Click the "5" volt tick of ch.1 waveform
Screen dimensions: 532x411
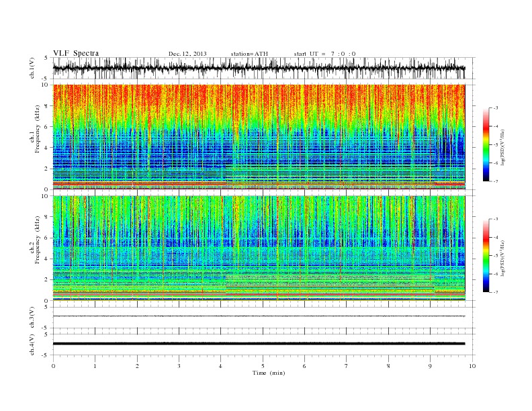[x=46, y=58]
